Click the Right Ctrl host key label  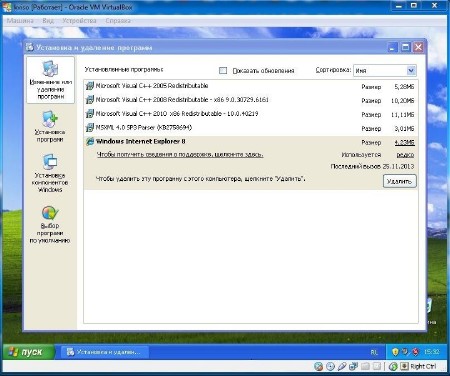(423, 366)
